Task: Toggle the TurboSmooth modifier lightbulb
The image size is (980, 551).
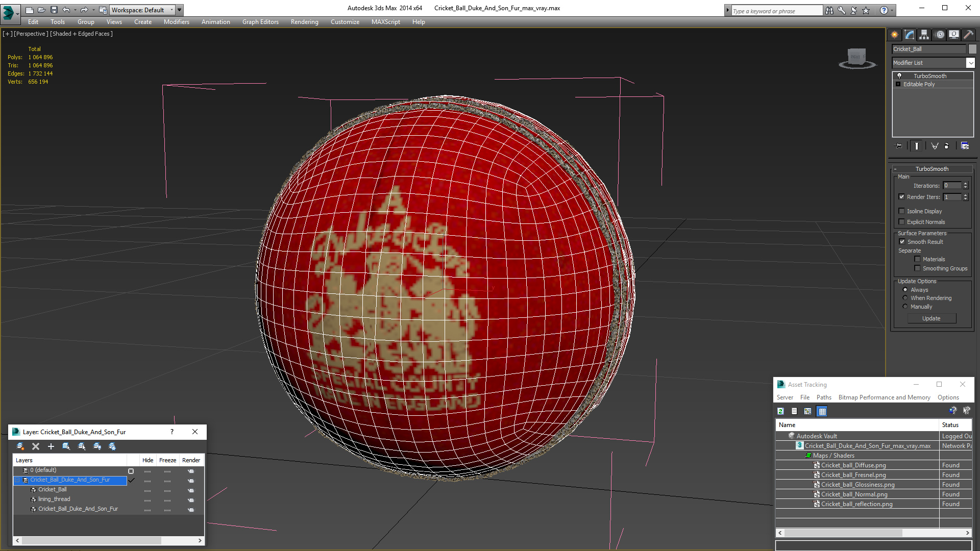Action: pyautogui.click(x=899, y=76)
